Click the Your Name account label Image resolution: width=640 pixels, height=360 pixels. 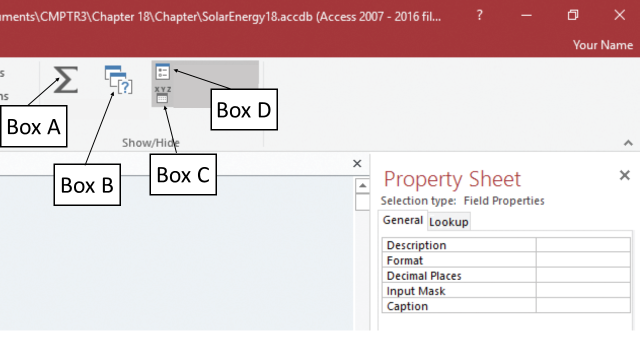click(x=602, y=45)
